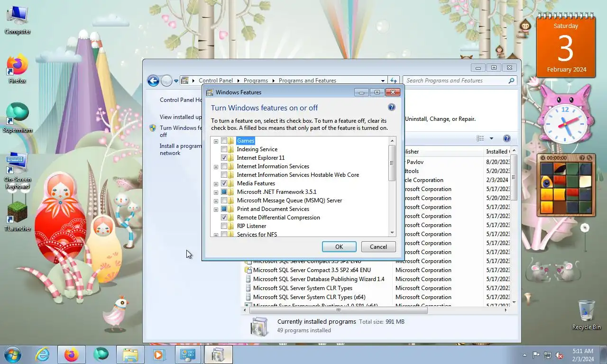Screen dimensions: 607x364
Task: Uncheck Remote Differential Compression
Action: 224,218
